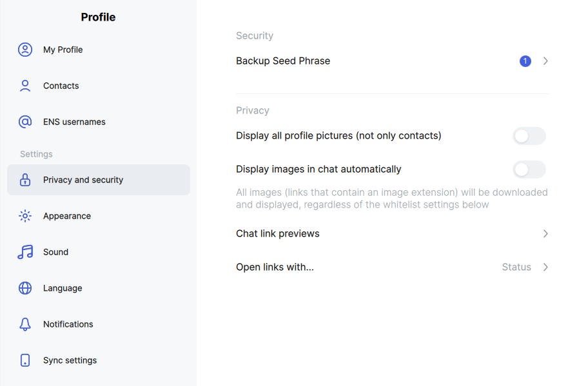Open the Appearance settings menu item
588x386 pixels.
(99, 216)
